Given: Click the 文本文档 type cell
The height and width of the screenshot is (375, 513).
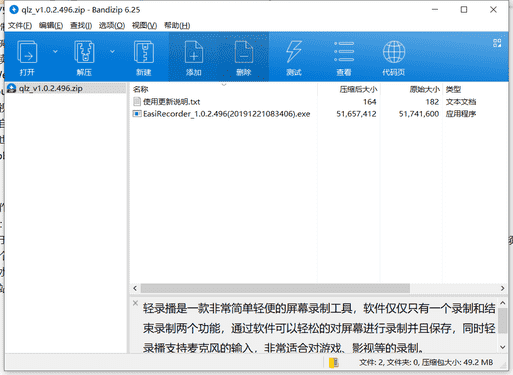Looking at the screenshot, I should point(461,102).
